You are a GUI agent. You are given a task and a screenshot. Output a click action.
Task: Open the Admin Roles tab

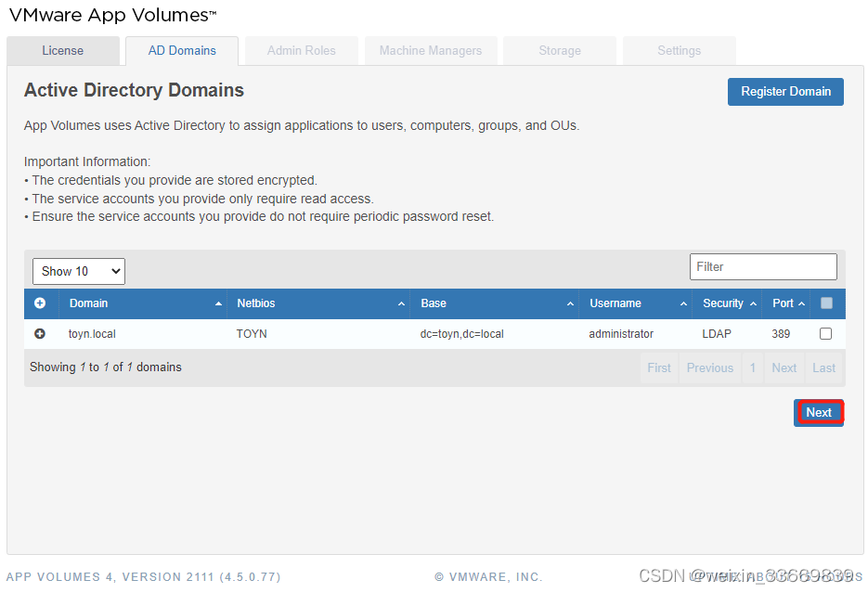[x=302, y=51]
